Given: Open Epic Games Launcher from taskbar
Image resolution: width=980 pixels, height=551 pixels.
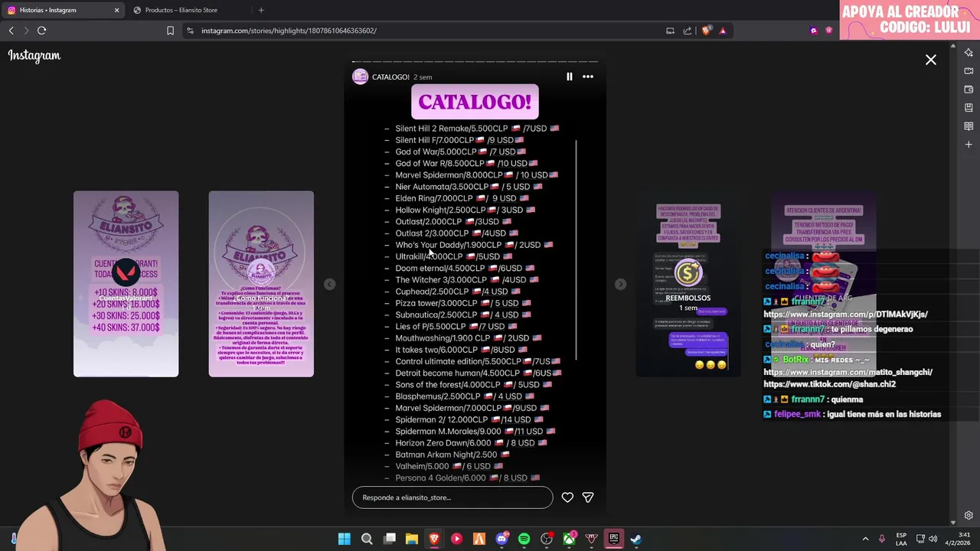Looking at the screenshot, I should tap(613, 539).
